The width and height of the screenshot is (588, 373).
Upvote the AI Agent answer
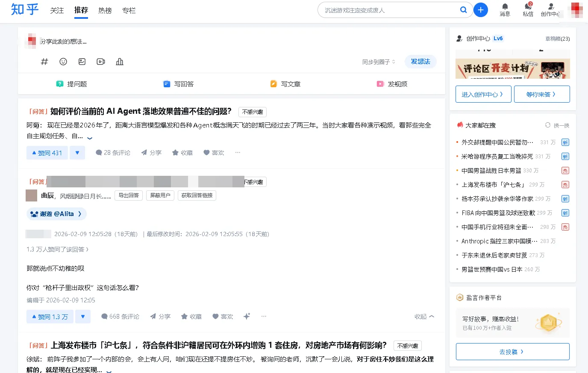[47, 153]
